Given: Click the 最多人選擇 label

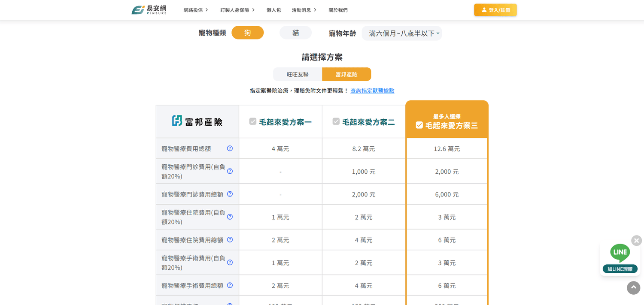Looking at the screenshot, I should coord(447,116).
